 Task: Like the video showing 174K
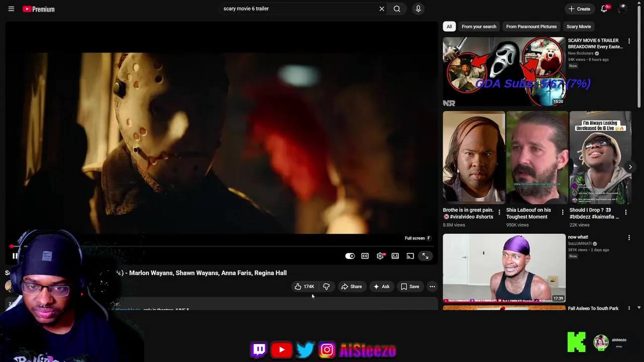[304, 287]
